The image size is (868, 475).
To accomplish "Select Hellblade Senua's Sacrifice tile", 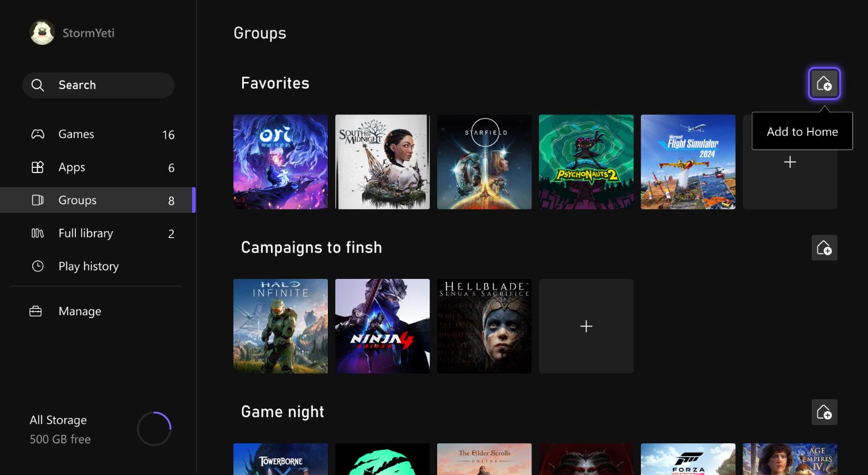I will tap(484, 326).
